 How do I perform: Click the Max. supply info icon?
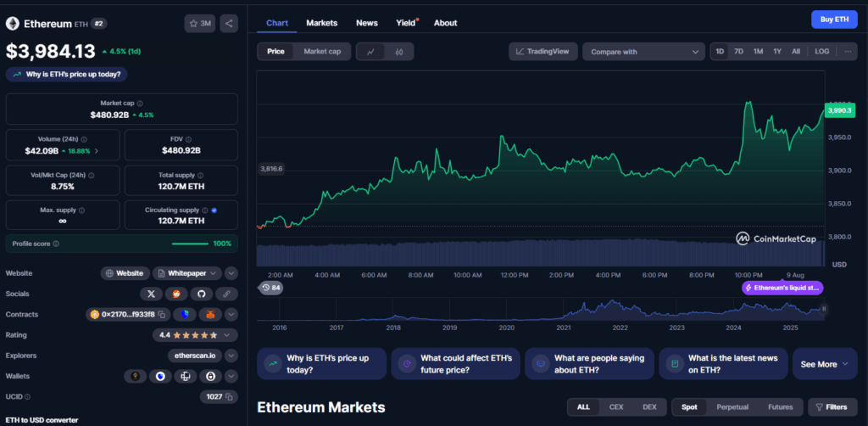point(82,210)
